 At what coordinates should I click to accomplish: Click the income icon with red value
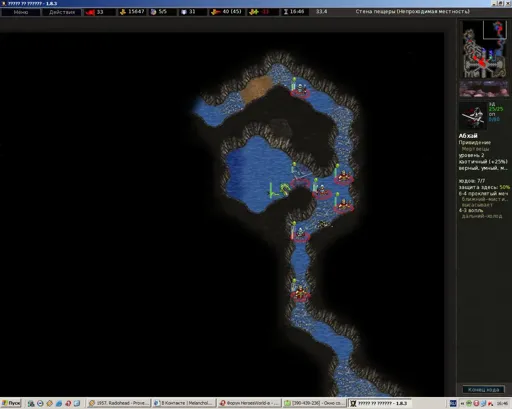click(x=254, y=12)
